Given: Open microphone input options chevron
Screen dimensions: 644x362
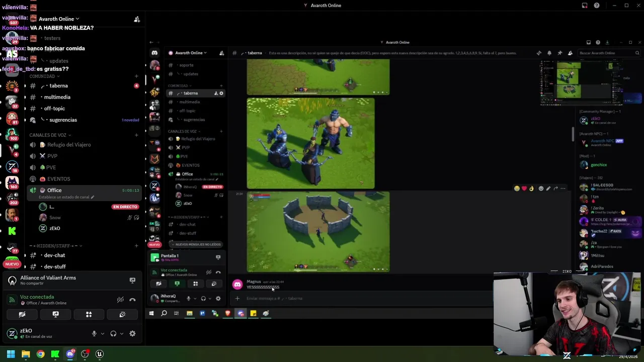Looking at the screenshot, I should 103,333.
